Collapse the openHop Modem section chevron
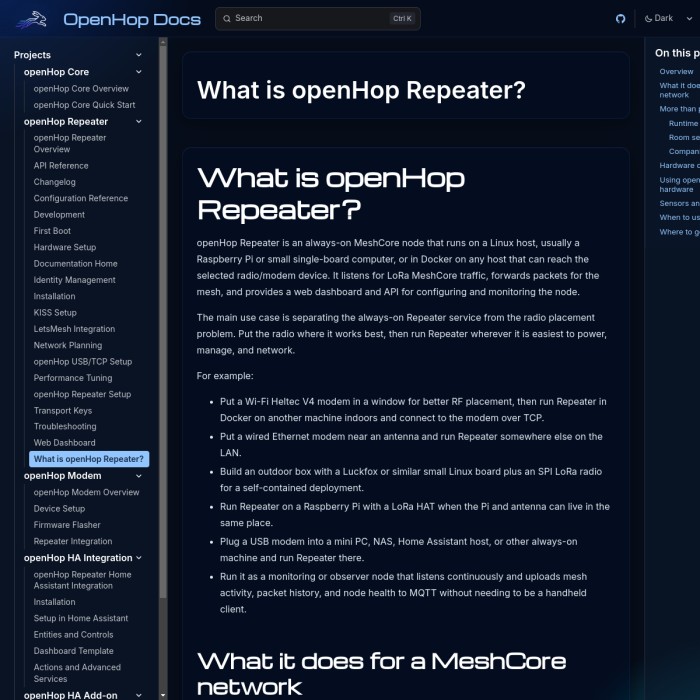This screenshot has height=700, width=700. coord(139,476)
